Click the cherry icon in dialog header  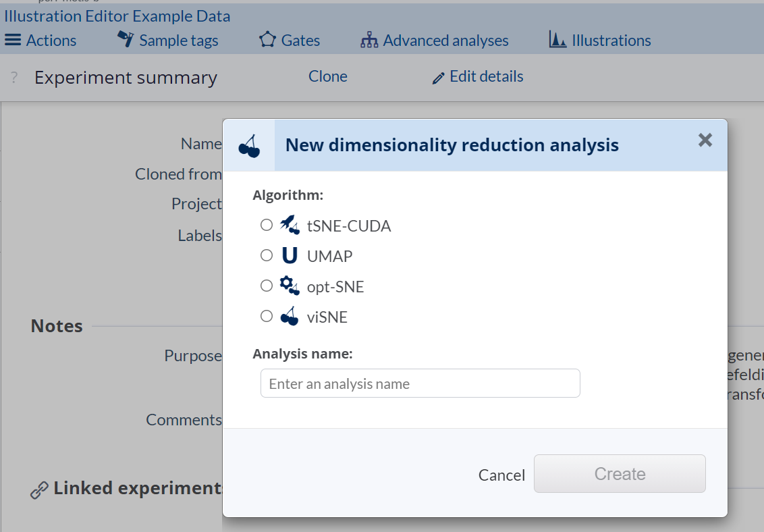tap(249, 146)
